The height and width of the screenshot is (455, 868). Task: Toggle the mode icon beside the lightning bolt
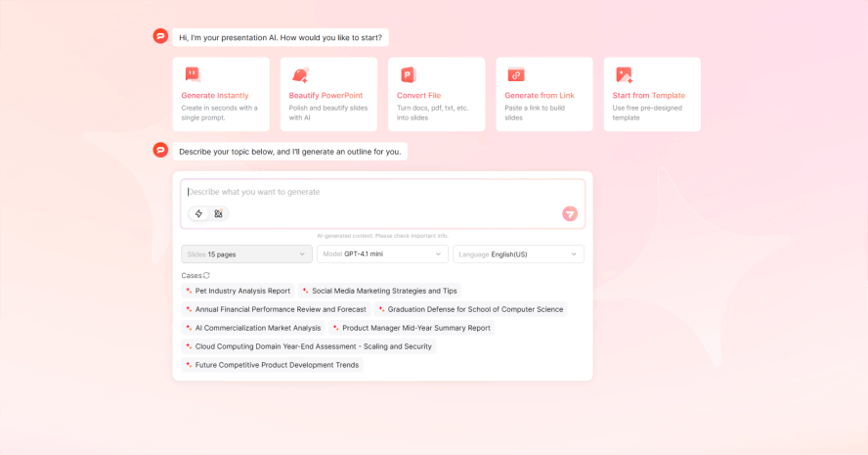point(218,213)
